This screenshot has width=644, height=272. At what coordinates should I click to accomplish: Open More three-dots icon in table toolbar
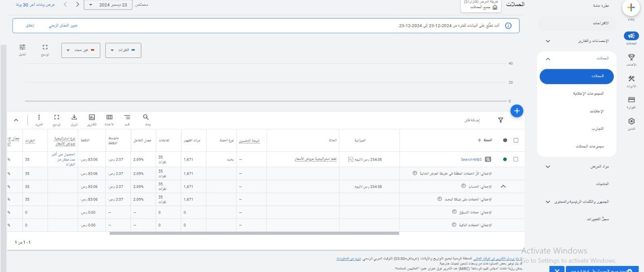click(x=39, y=117)
